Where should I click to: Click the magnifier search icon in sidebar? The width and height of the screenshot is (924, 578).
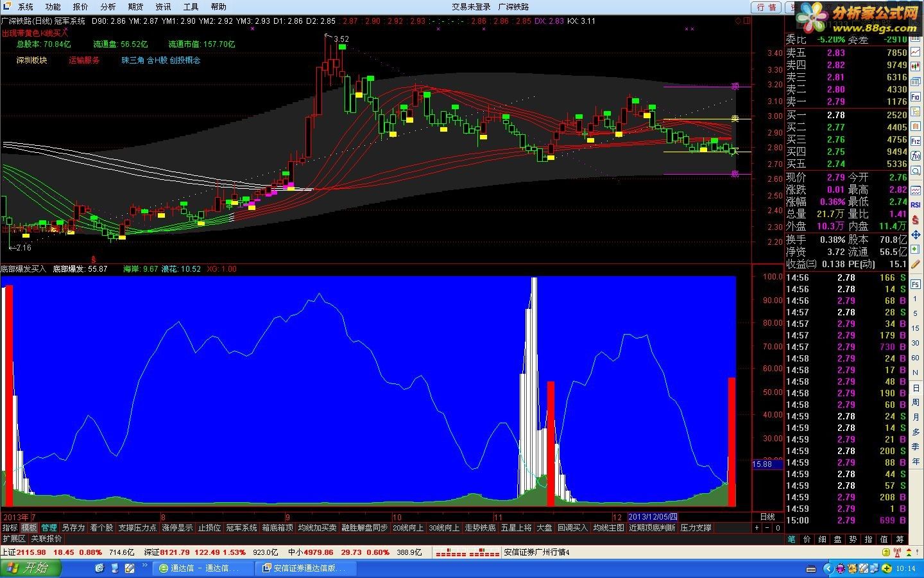coord(916,171)
